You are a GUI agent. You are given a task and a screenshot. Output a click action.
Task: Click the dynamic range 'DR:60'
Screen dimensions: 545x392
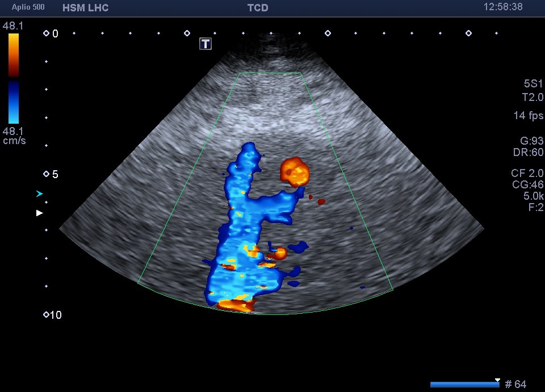528,152
